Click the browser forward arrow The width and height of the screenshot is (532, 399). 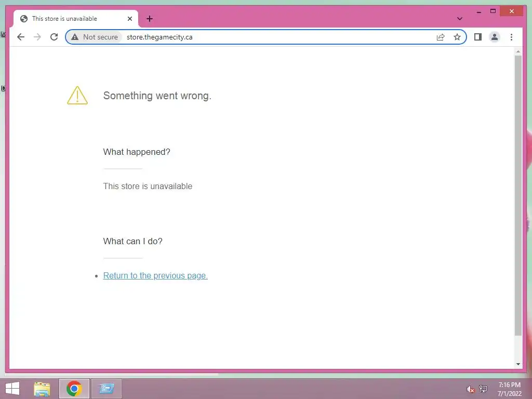click(37, 37)
